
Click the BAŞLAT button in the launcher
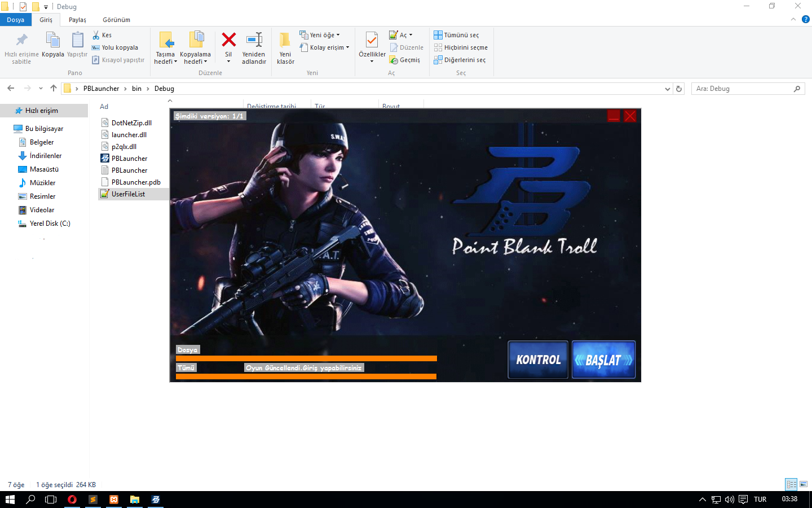(x=603, y=360)
